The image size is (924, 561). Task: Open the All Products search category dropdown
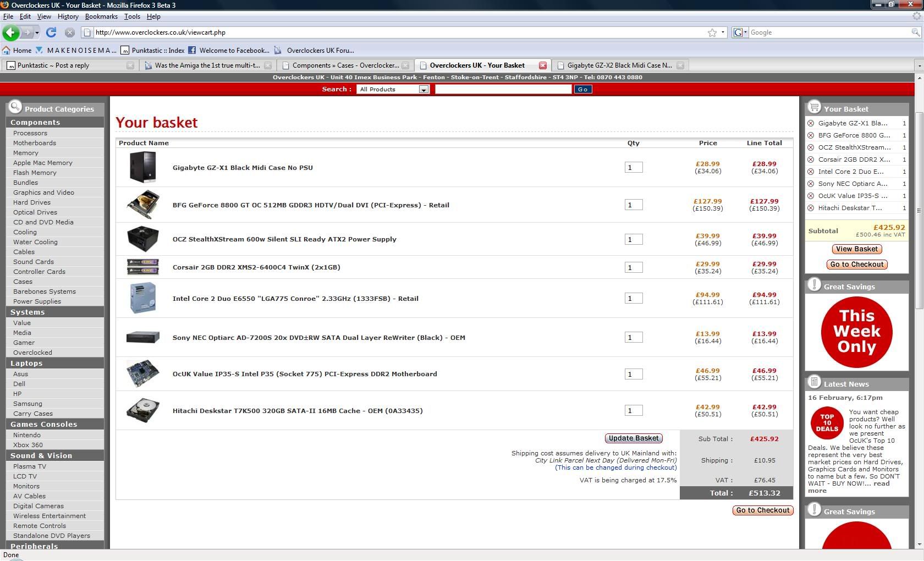pos(424,89)
